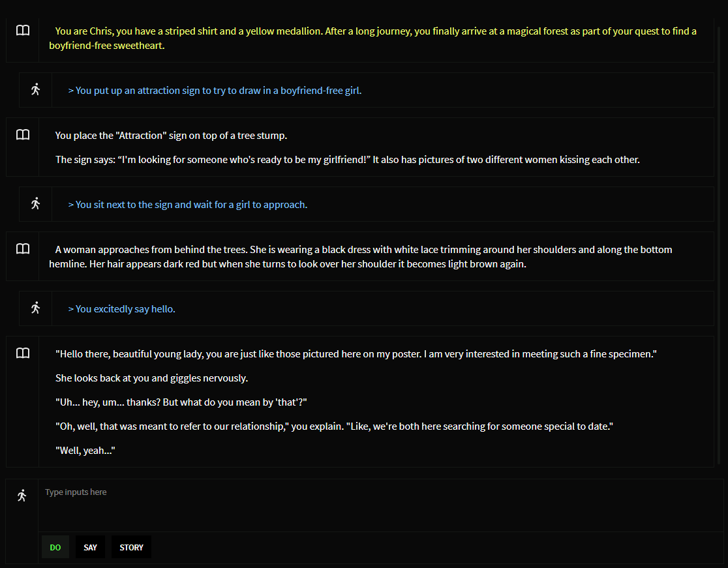Click the running figure icon beside the say hello action
This screenshot has width=728, height=568.
[x=36, y=308]
